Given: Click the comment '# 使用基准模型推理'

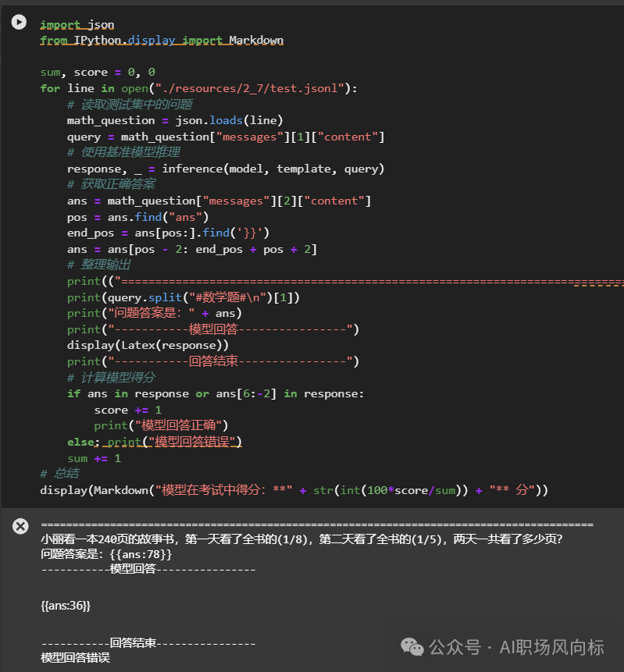Looking at the screenshot, I should click(123, 152).
